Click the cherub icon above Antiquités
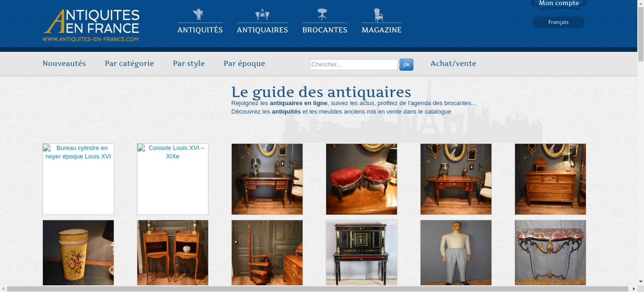 [x=198, y=14]
